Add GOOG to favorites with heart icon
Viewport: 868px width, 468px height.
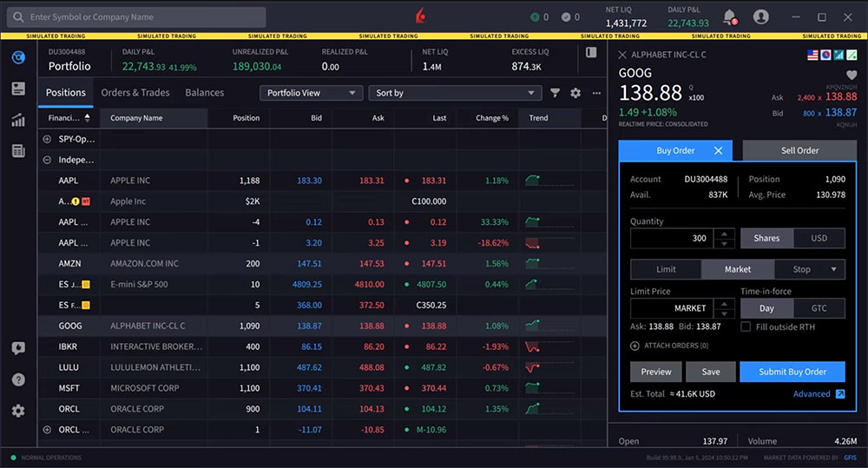click(x=852, y=76)
